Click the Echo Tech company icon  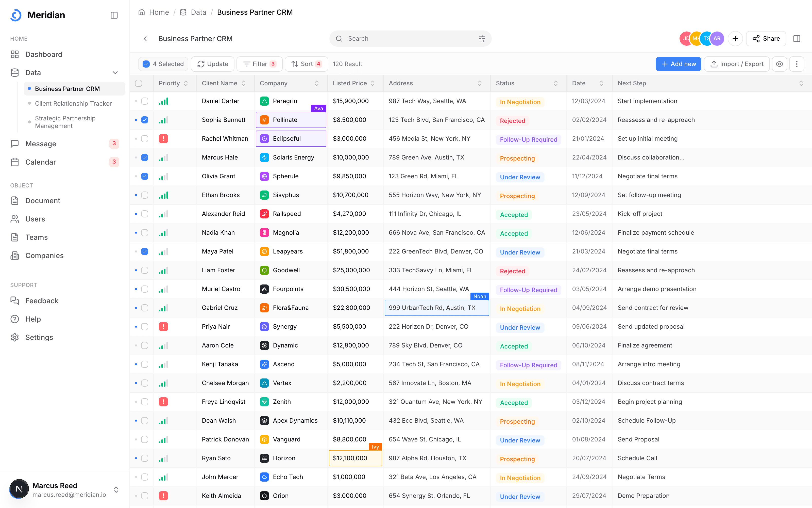pyautogui.click(x=264, y=477)
